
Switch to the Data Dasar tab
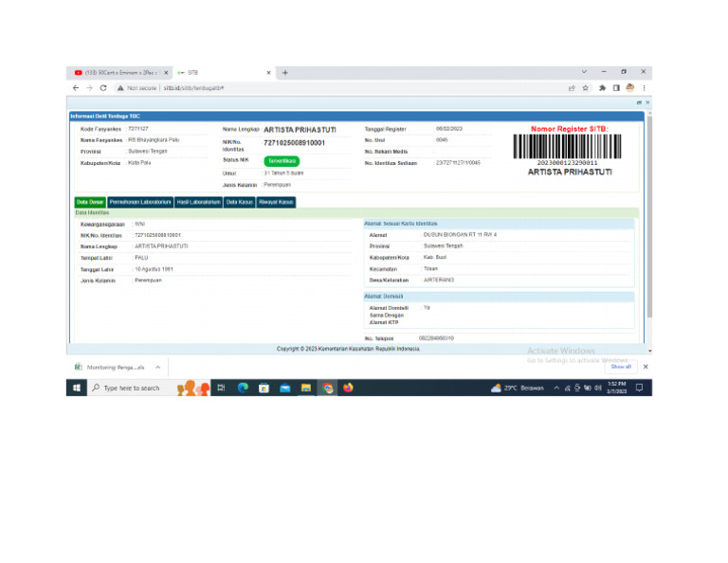point(90,203)
